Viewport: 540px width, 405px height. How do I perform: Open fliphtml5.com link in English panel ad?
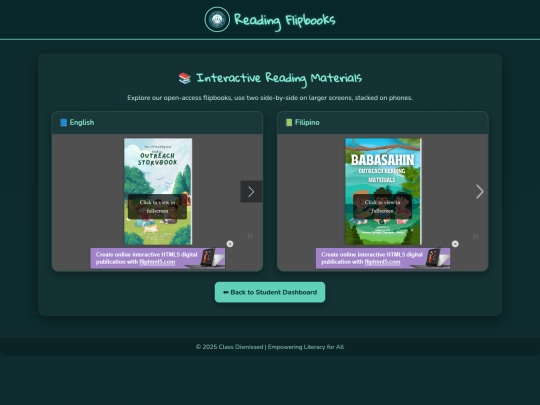click(157, 262)
